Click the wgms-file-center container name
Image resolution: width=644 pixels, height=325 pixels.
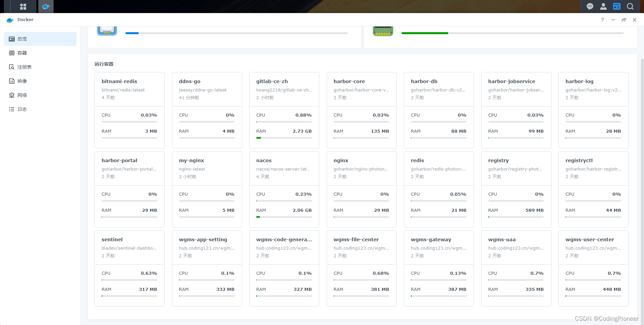(356, 240)
